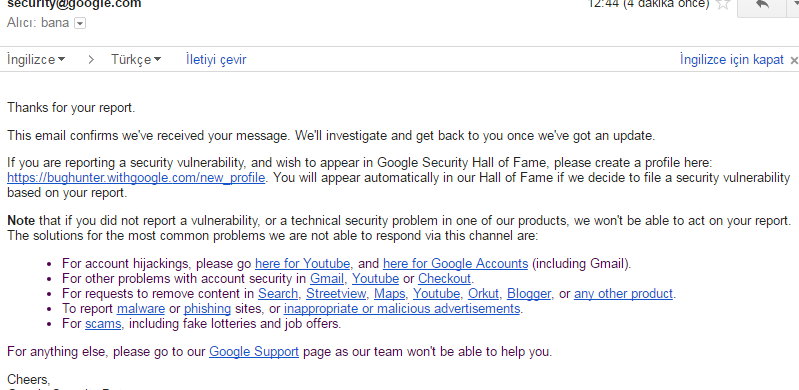Image resolution: width=799 pixels, height=390 pixels.
Task: Open the Maps content removal link
Action: (x=389, y=294)
